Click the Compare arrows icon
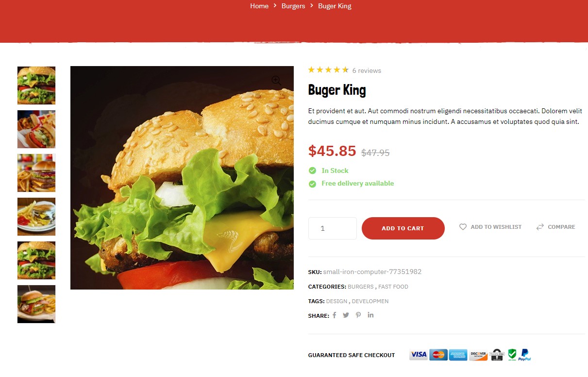 (x=540, y=227)
